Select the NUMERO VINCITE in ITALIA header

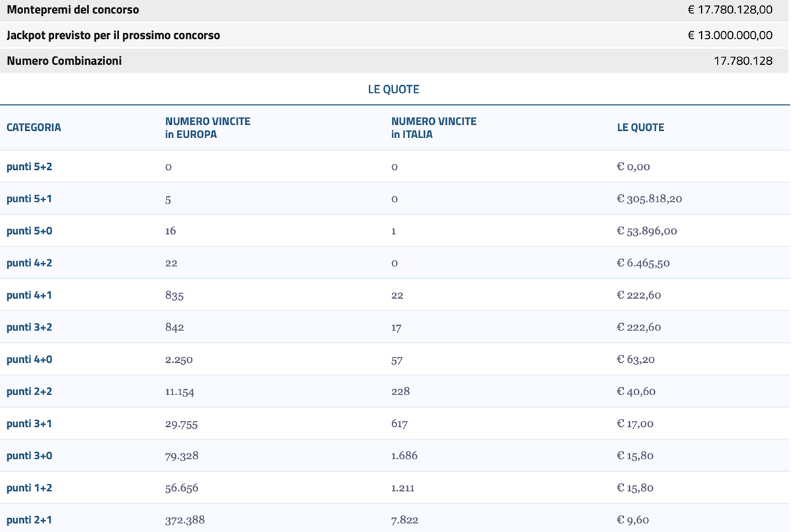434,128
